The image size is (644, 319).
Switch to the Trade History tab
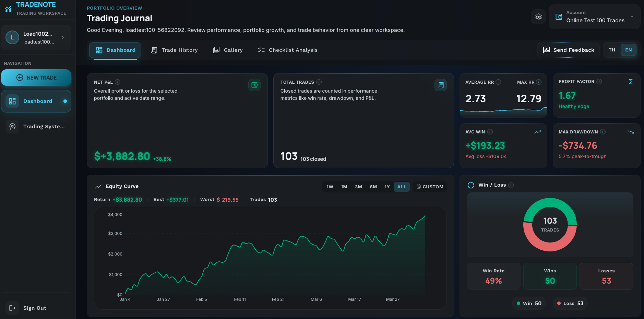pos(175,50)
